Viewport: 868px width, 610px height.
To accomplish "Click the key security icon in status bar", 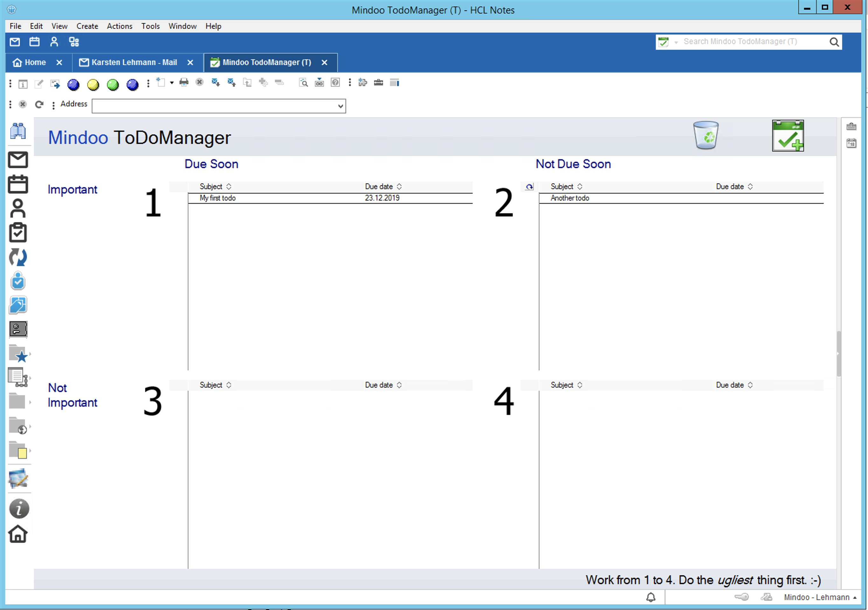I will (x=741, y=597).
